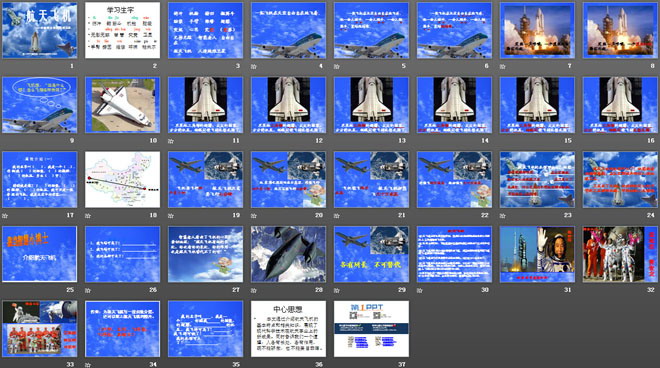Click slide number label 37

pyautogui.click(x=402, y=365)
